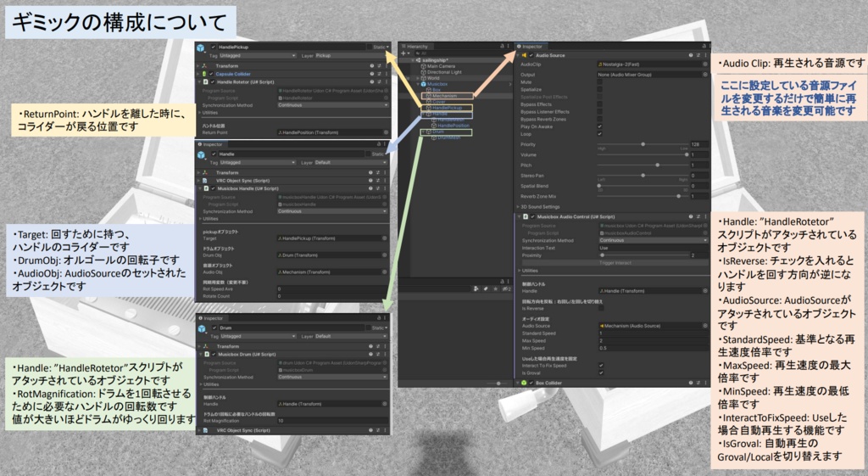Open Static dropdown for Drum object
The image size is (868, 476).
[x=381, y=328]
